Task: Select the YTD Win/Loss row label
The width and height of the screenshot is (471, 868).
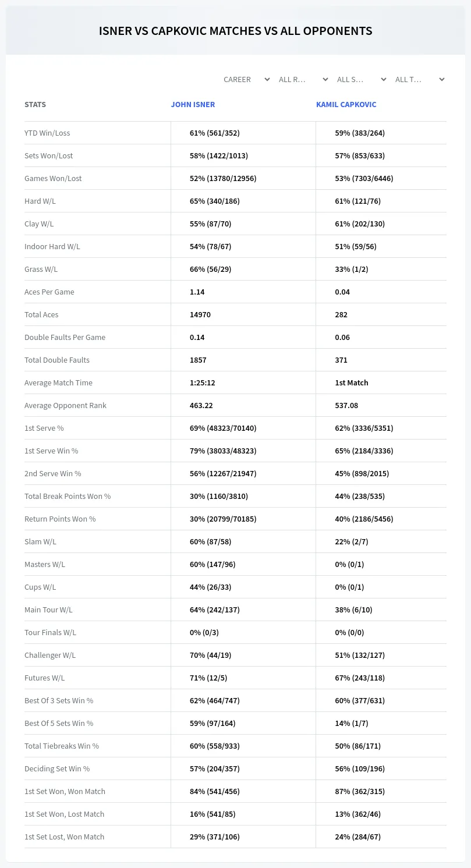Action: coord(47,133)
